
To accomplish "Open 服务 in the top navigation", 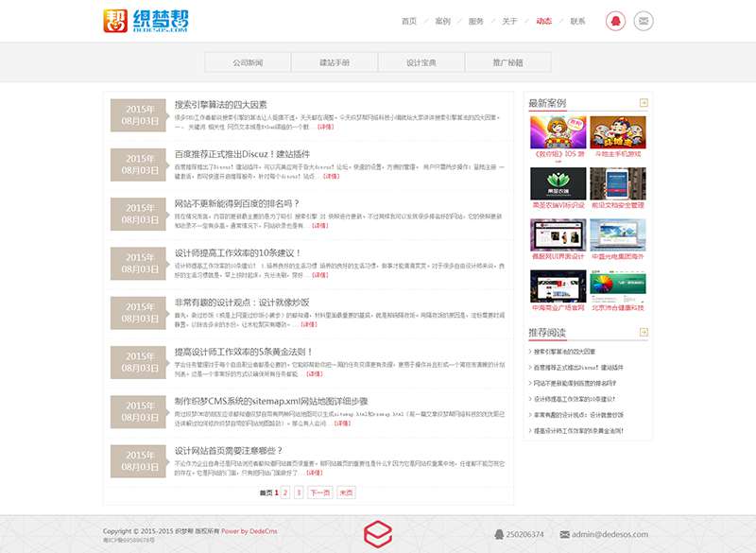I will pos(476,21).
